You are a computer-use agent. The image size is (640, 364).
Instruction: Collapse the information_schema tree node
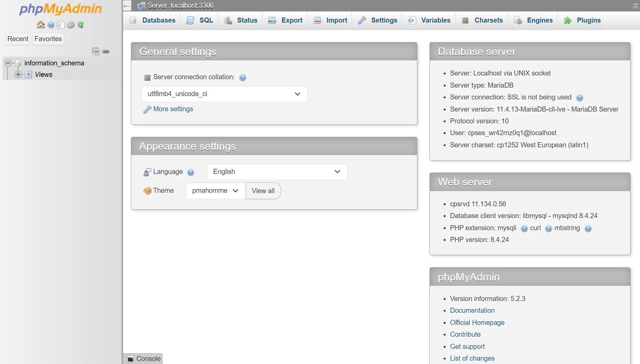click(x=8, y=63)
